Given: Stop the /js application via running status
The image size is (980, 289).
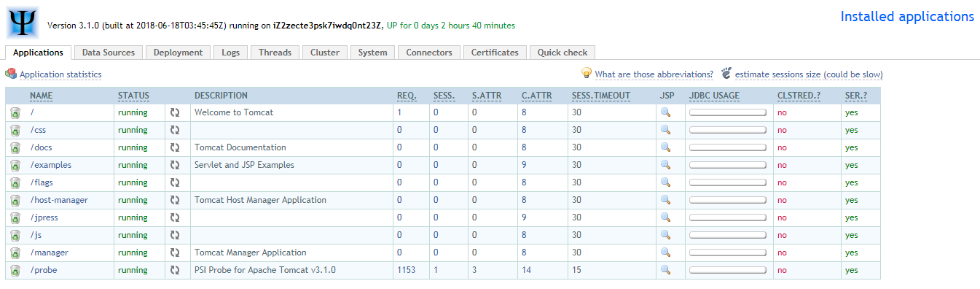Looking at the screenshot, I should [133, 235].
